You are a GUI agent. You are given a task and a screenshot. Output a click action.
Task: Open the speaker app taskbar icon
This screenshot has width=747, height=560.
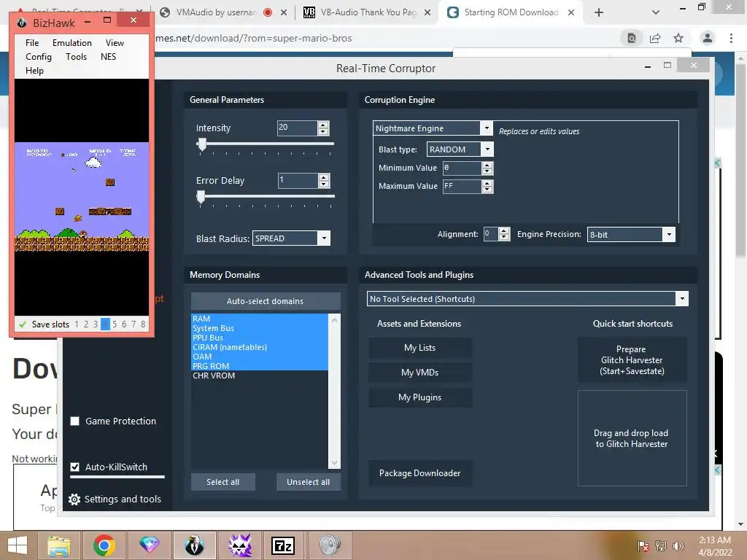click(330, 545)
